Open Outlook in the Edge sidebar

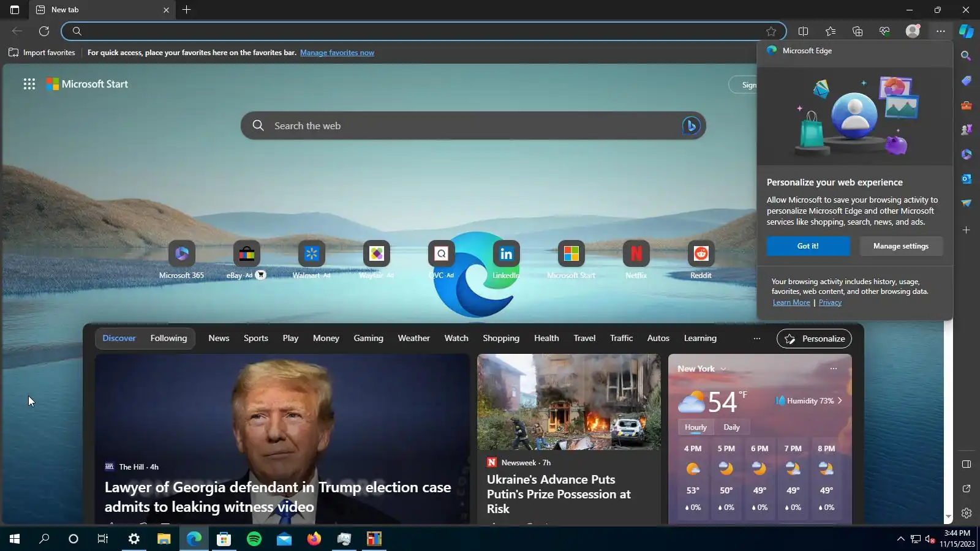pyautogui.click(x=966, y=179)
